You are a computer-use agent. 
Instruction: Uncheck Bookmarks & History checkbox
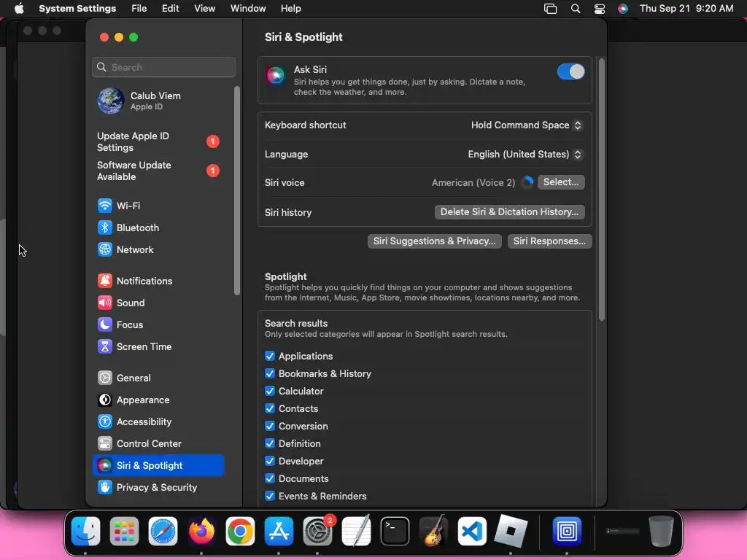click(270, 373)
